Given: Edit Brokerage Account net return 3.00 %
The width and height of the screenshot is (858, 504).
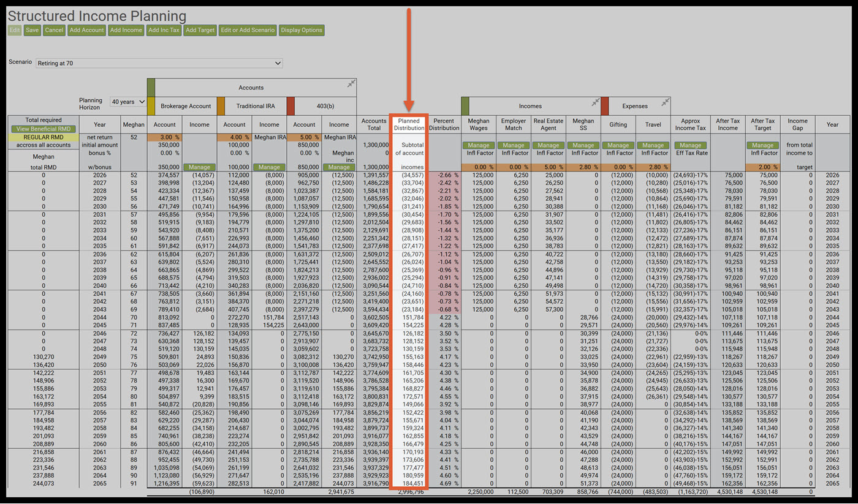Looking at the screenshot, I should click(164, 137).
